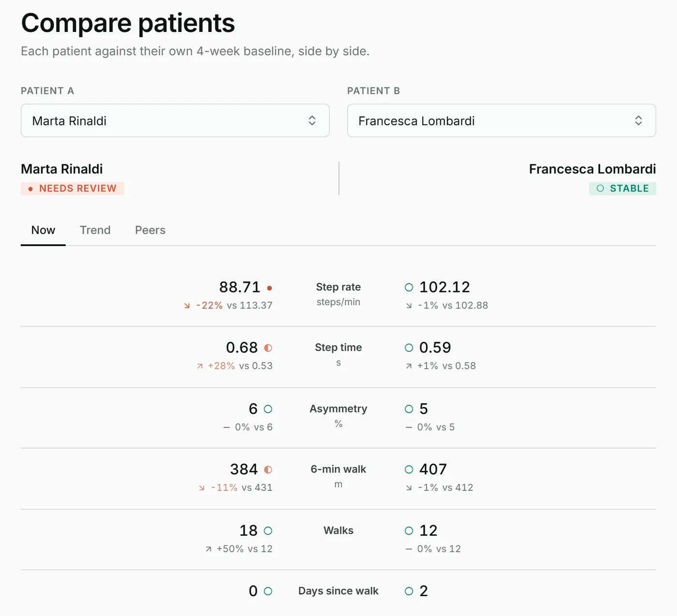Click the green status circle beside 18 walks

pos(268,531)
